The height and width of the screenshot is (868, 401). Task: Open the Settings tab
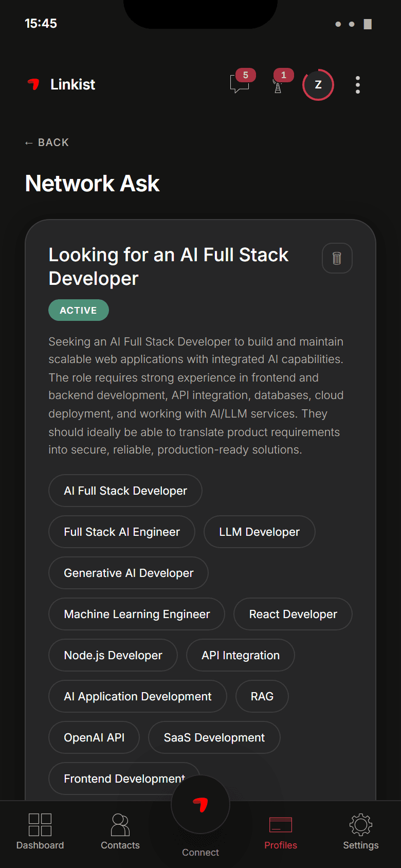[x=361, y=831]
